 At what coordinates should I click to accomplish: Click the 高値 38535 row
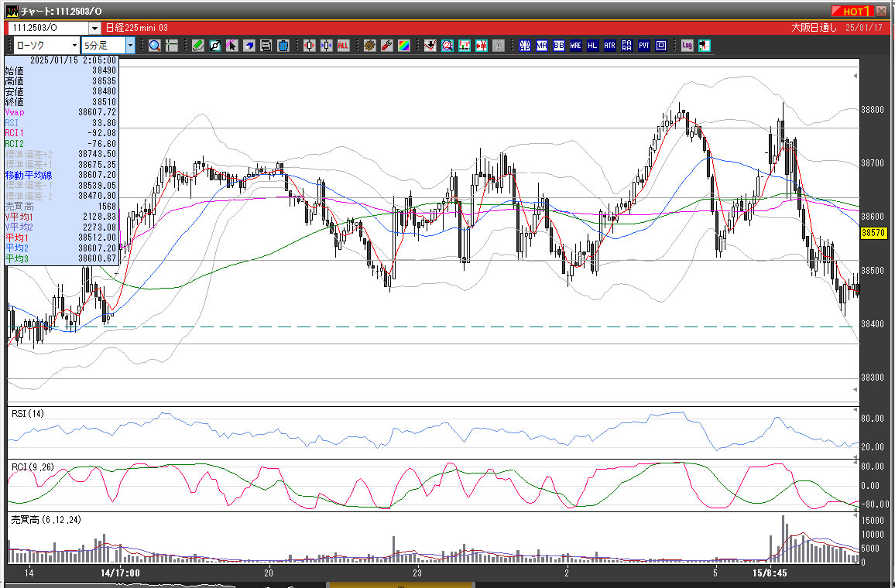click(x=61, y=81)
